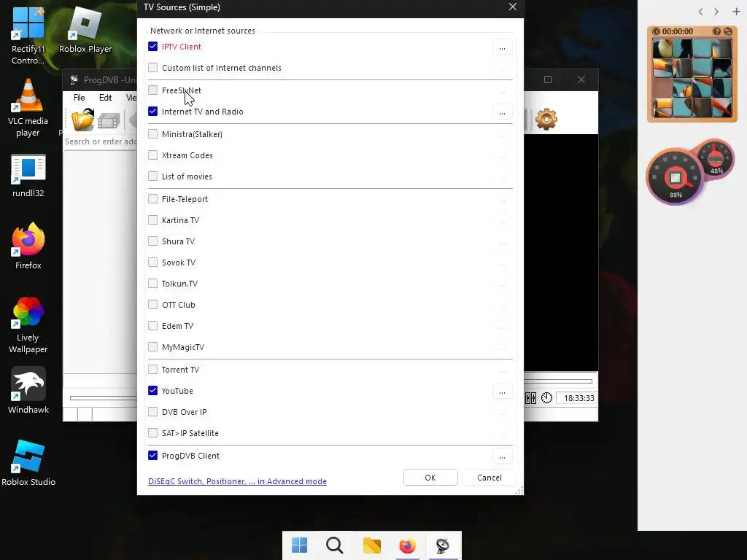Select the rundll32 desktop icon
This screenshot has width=747, height=560.
click(x=28, y=176)
